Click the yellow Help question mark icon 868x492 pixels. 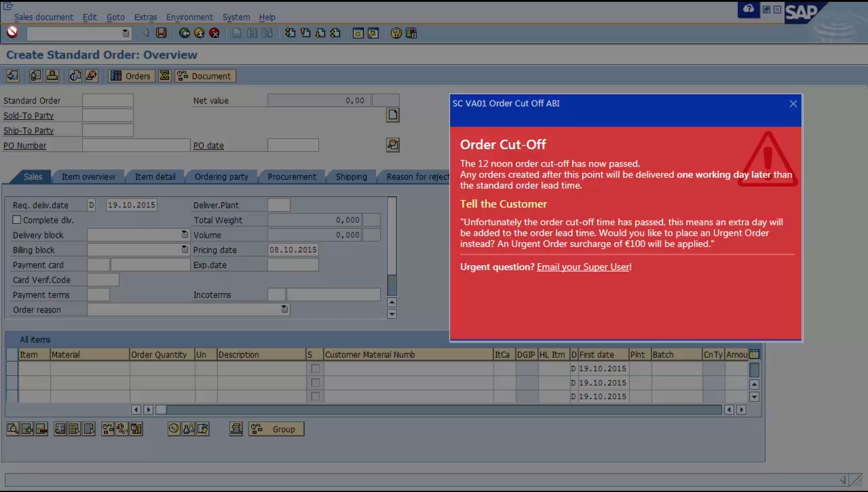(x=396, y=33)
